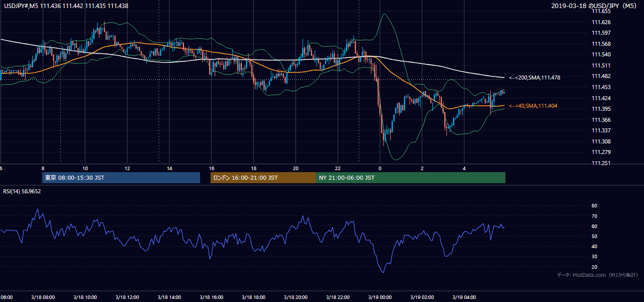The width and height of the screenshot is (644, 302).
Task: Click price axis value 111.655
Action: point(602,11)
